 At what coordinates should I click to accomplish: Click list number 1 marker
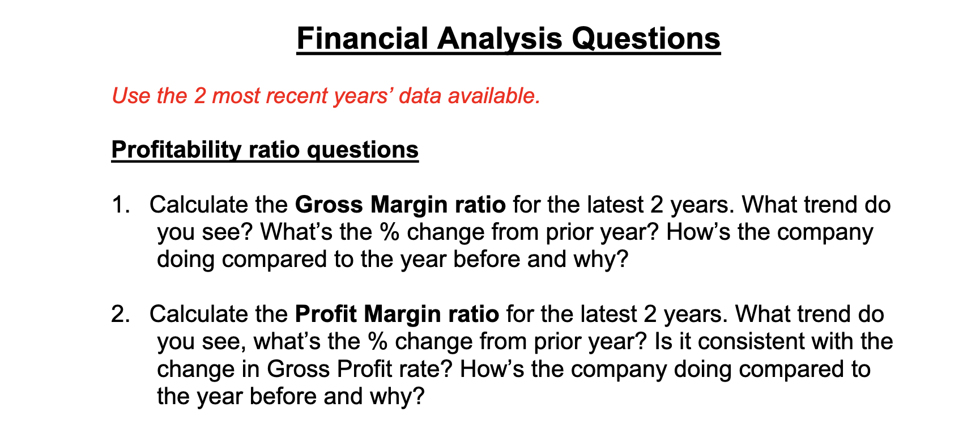121,204
